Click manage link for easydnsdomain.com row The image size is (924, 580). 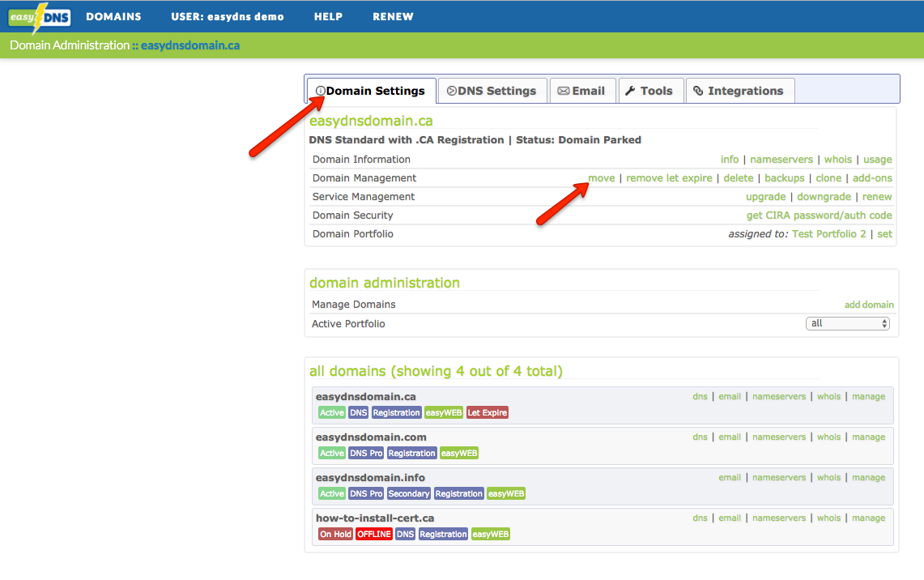(x=869, y=437)
